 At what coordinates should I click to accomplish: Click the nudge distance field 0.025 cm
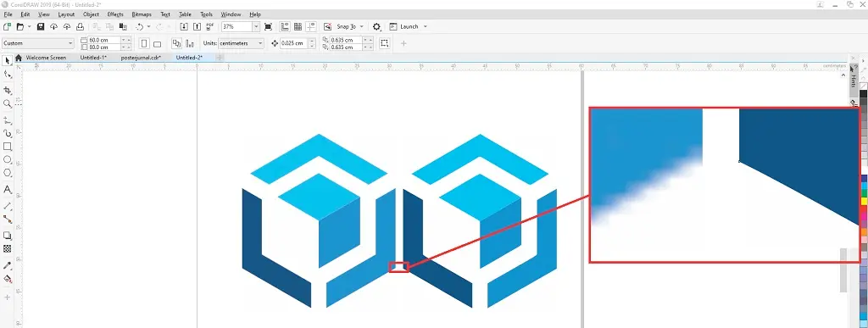[x=294, y=43]
